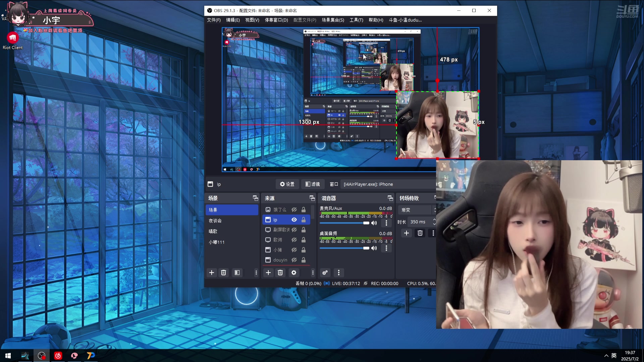Click the 设置 button in the source toolbar
The image size is (644, 362).
(287, 184)
